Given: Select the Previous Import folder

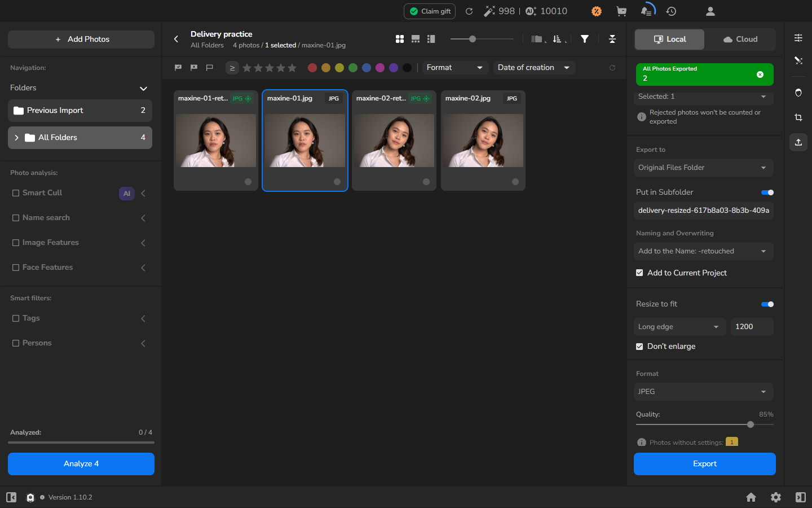Looking at the screenshot, I should [x=80, y=111].
